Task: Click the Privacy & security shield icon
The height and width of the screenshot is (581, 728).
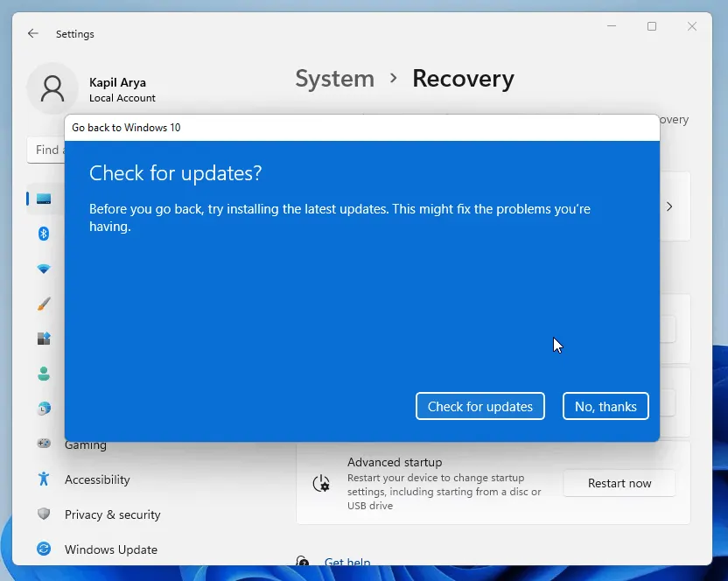Action: (44, 514)
